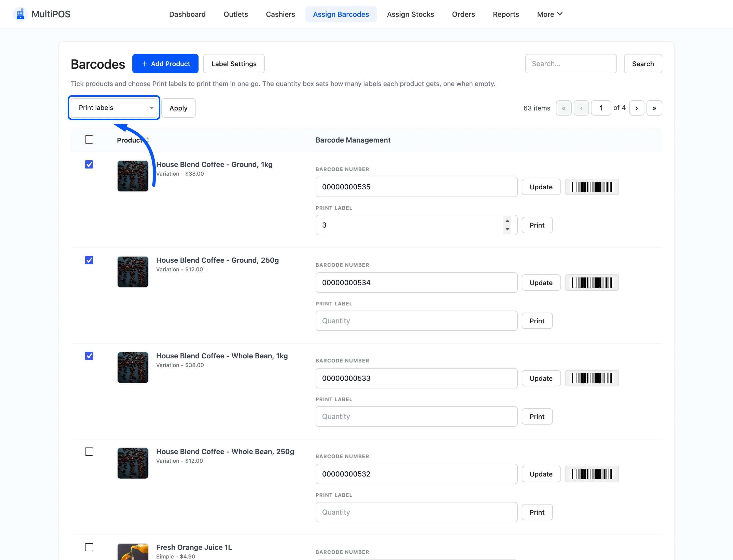Open the Reports tab
Image resolution: width=733 pixels, height=560 pixels.
tap(506, 14)
